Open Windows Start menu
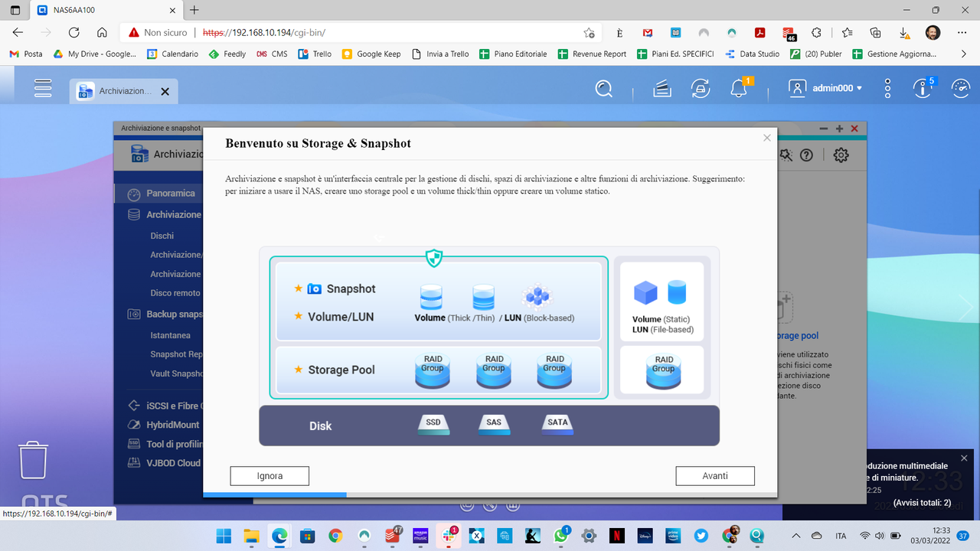This screenshot has height=551, width=980. click(223, 536)
